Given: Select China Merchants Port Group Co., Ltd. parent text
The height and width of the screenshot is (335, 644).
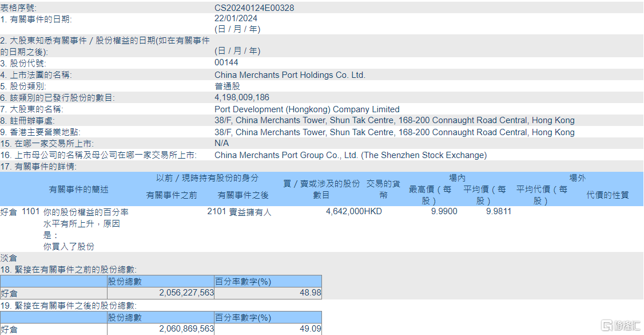Looking at the screenshot, I should (x=351, y=155).
